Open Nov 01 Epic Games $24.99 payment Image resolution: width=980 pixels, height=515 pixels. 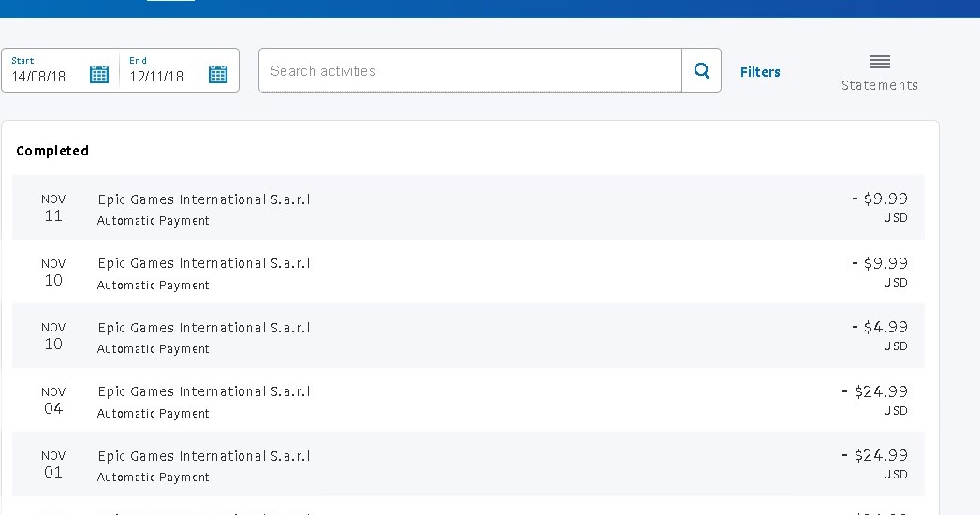point(468,463)
